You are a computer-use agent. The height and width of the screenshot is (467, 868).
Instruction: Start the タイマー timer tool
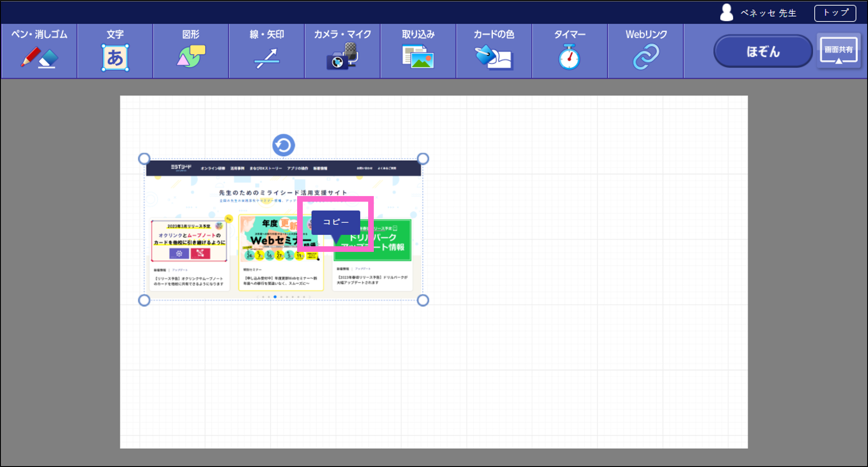tap(570, 51)
